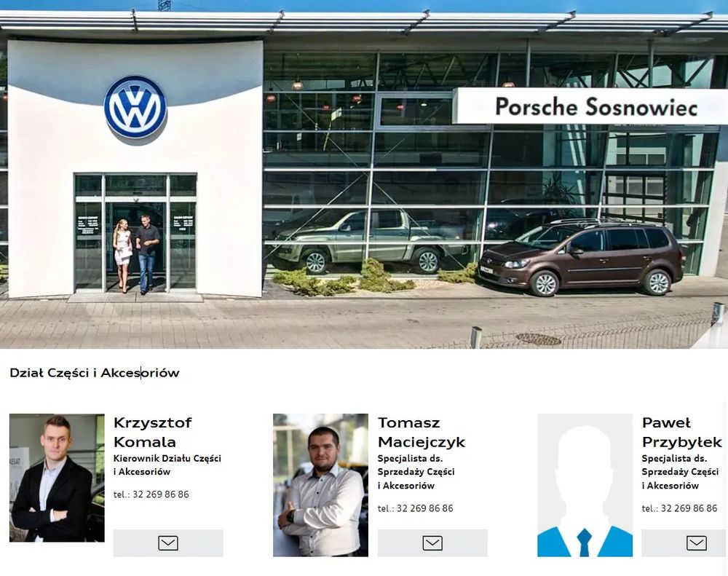Screen dimensions: 728x576
Task: Click the Volkswagen logo on the building
Action: click(135, 107)
